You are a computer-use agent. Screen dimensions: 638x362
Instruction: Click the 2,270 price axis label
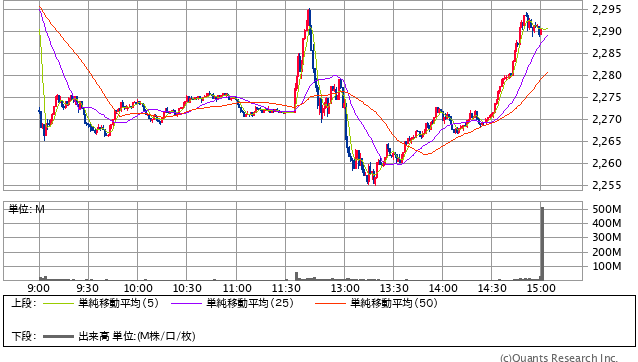pos(607,119)
